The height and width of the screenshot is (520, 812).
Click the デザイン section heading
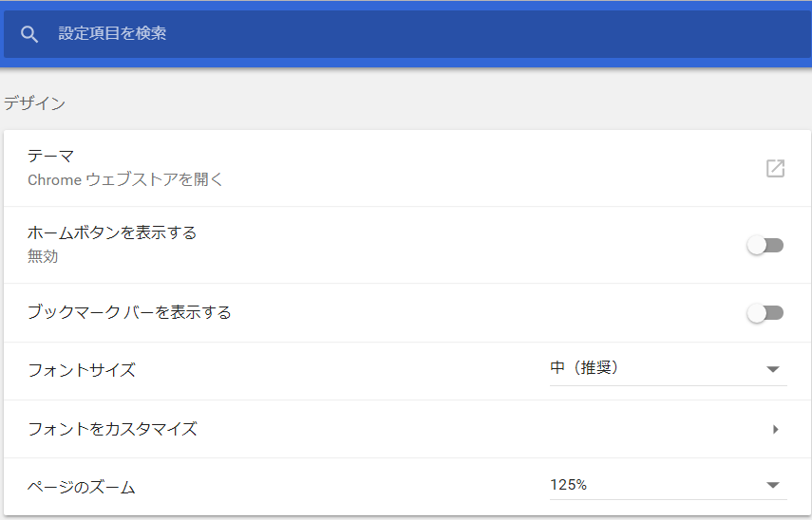pos(35,103)
